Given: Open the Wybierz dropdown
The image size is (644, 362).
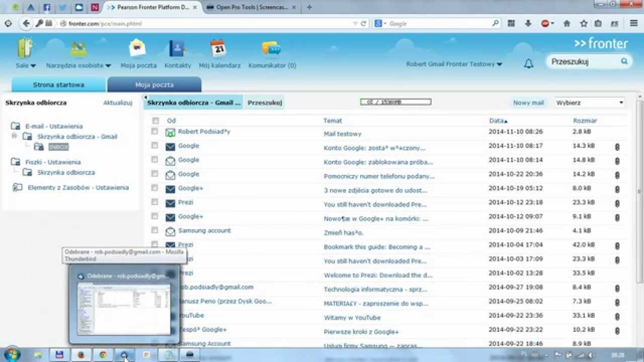Looking at the screenshot, I should point(590,103).
